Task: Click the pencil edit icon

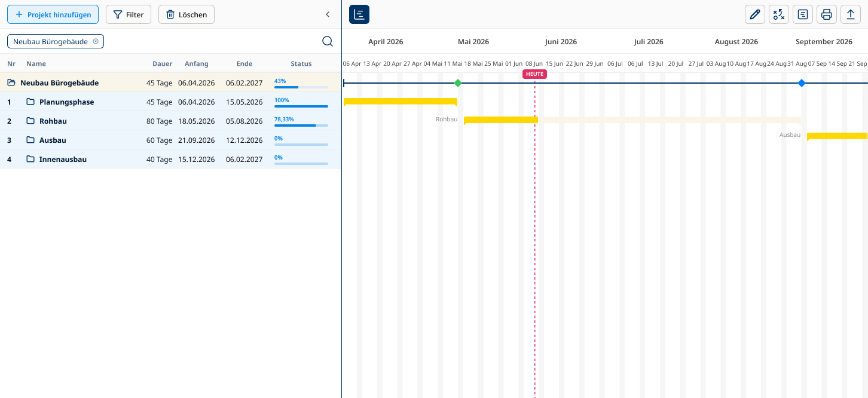Action: (755, 14)
